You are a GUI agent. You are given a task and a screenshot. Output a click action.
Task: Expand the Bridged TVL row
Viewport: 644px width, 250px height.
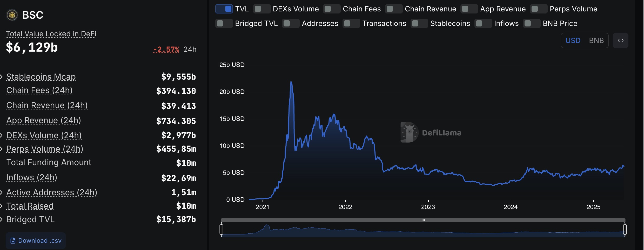pos(1,219)
